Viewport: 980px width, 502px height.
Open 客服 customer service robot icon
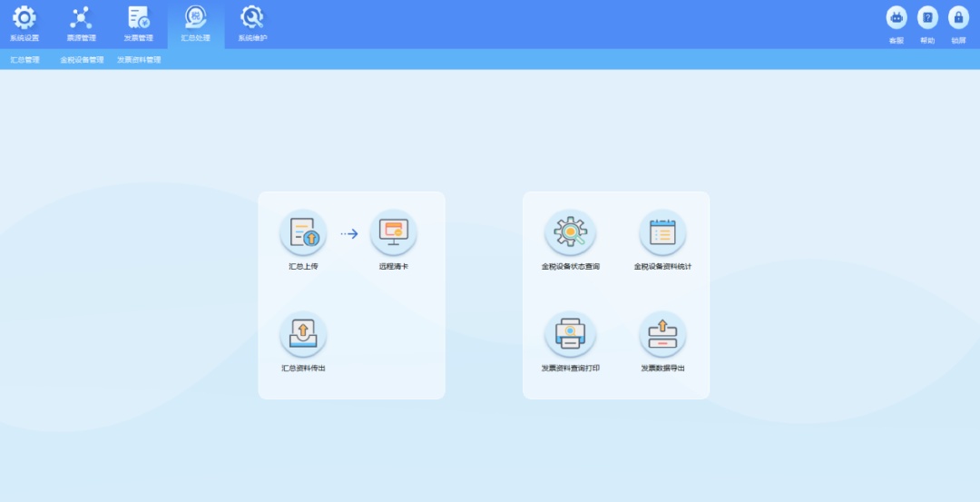click(x=897, y=18)
